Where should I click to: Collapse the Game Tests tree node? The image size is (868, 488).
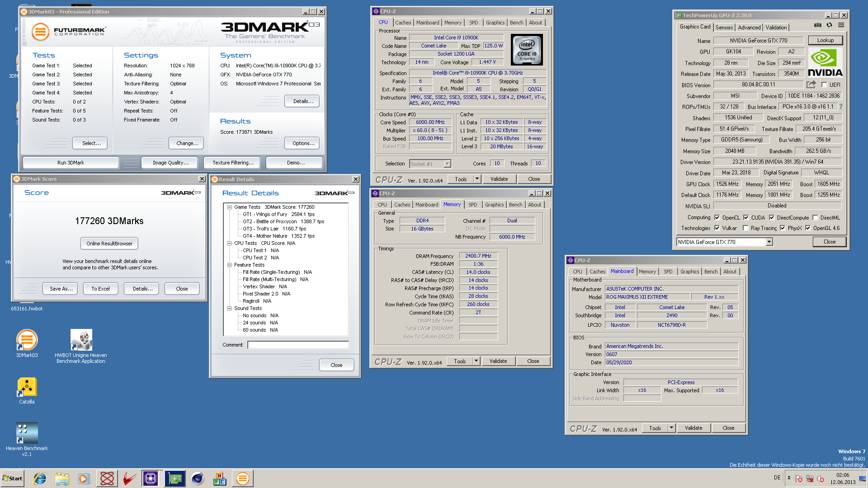[230, 207]
